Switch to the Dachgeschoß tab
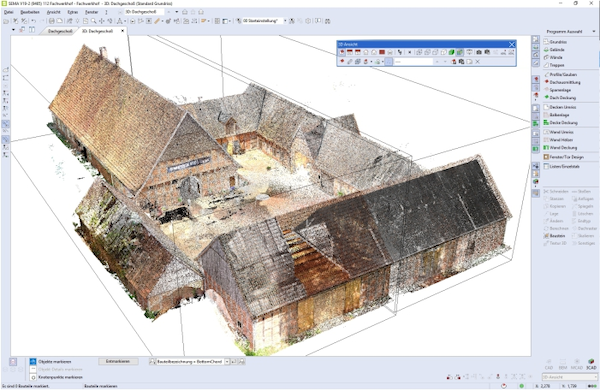Screen dimensions: 600x391 click(60, 31)
